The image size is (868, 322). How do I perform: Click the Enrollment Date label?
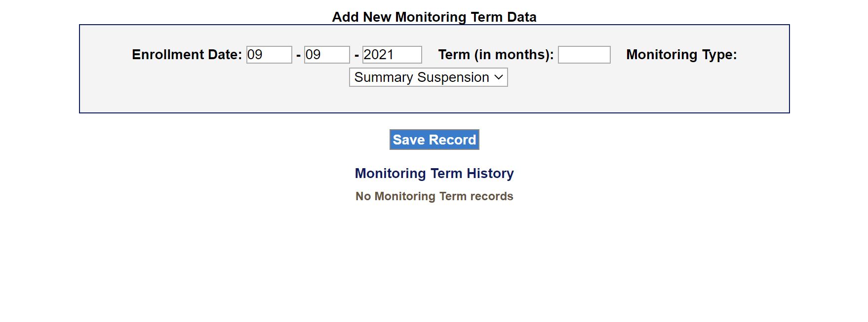click(x=187, y=55)
